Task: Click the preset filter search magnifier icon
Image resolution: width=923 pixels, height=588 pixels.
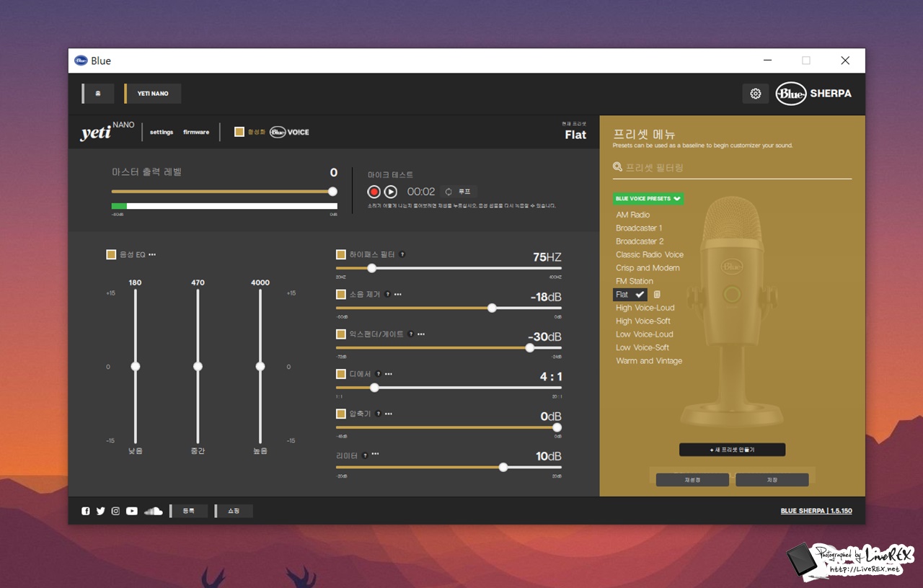Action: click(x=617, y=167)
